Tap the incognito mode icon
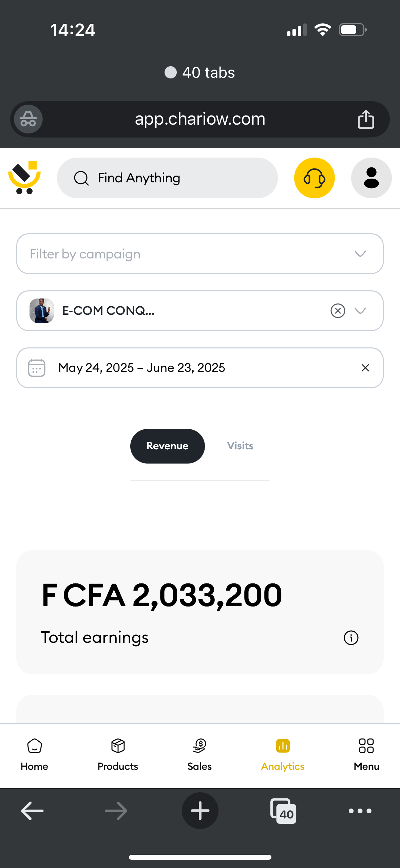This screenshot has height=868, width=400. tap(28, 119)
